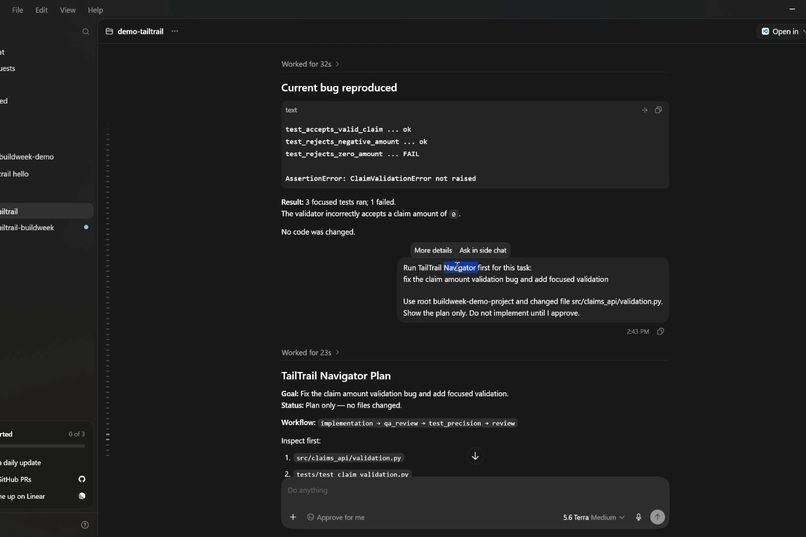Click the GitHub icon next to GitHub PRs
This screenshot has width=806, height=537.
[x=82, y=479]
